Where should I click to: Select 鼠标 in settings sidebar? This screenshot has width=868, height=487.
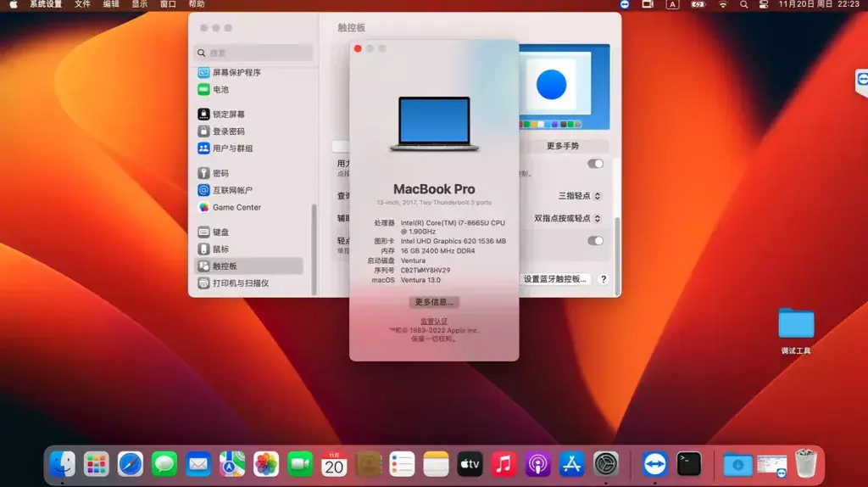249,249
